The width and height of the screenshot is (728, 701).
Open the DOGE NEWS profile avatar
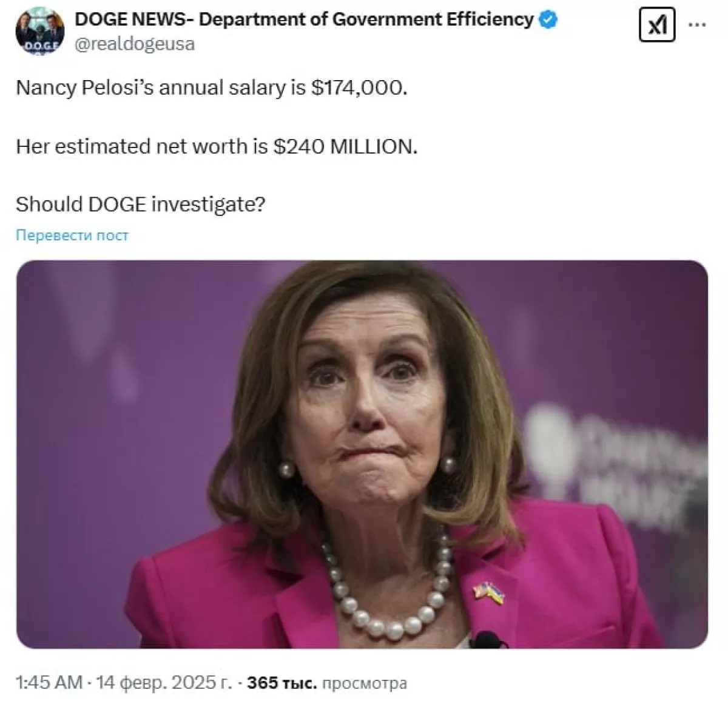40,30
